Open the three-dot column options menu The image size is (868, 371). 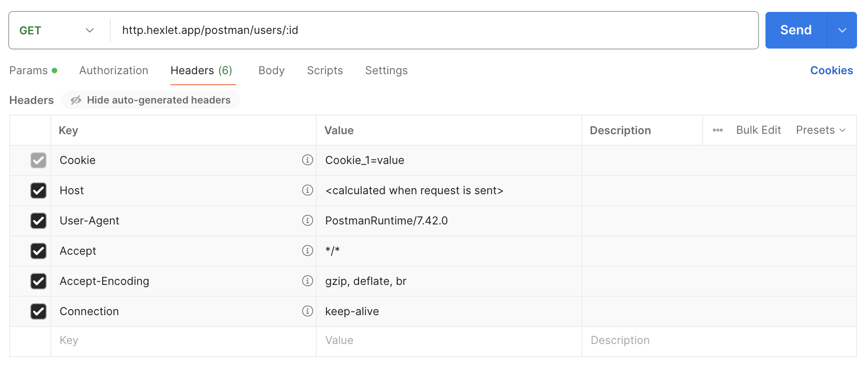[x=717, y=130]
